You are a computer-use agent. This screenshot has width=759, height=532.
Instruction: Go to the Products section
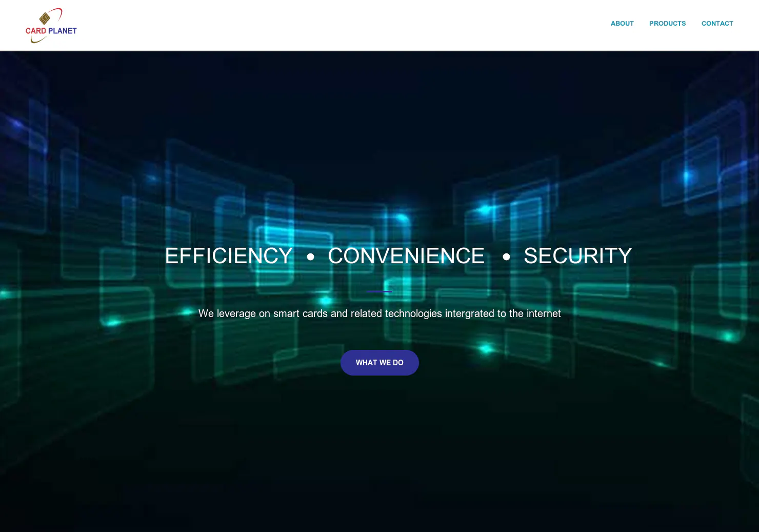click(667, 24)
